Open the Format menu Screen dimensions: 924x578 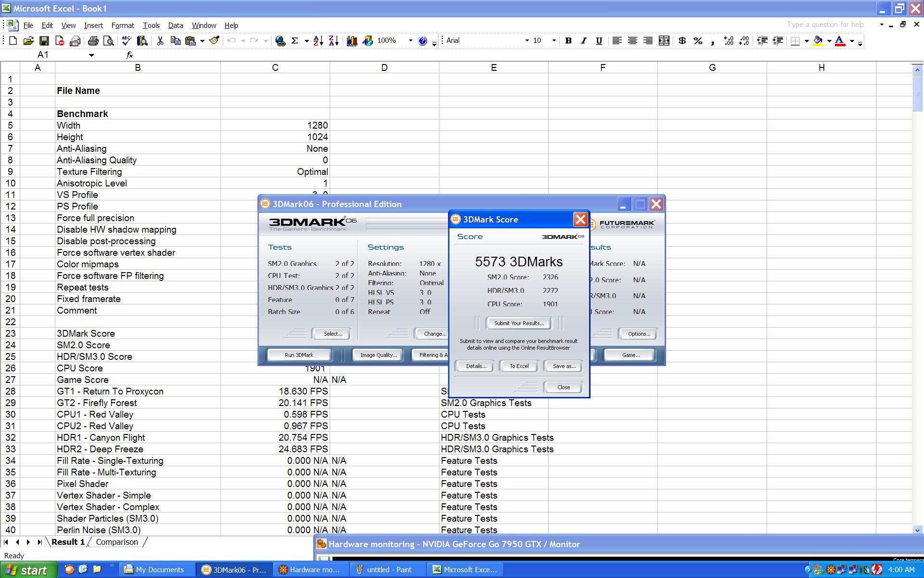point(123,26)
